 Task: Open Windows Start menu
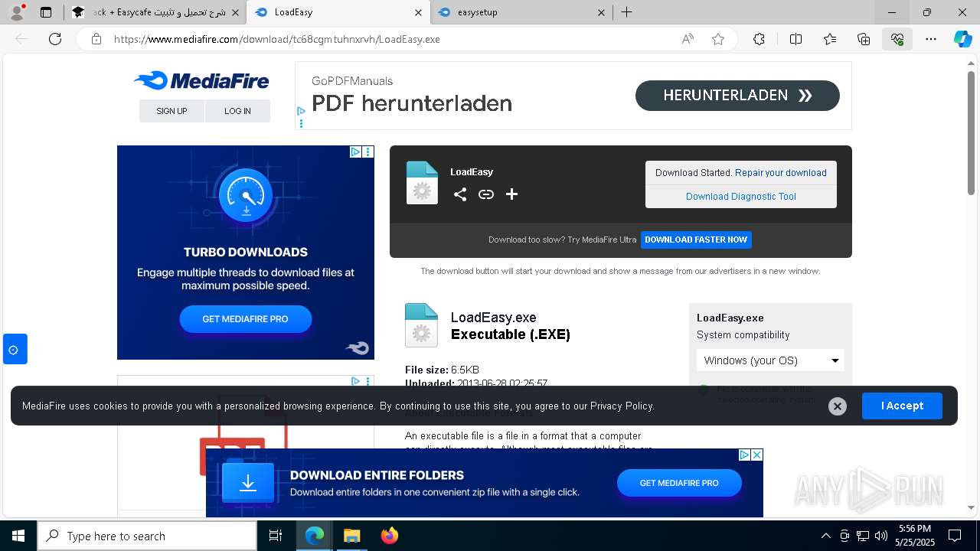pyautogui.click(x=18, y=536)
